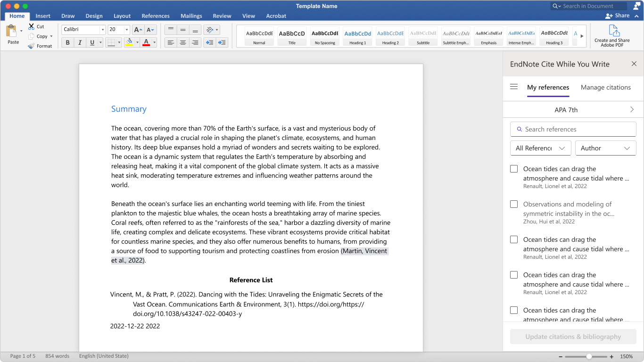Open the Paste options arrow
Image resolution: width=644 pixels, height=362 pixels.
click(x=21, y=31)
